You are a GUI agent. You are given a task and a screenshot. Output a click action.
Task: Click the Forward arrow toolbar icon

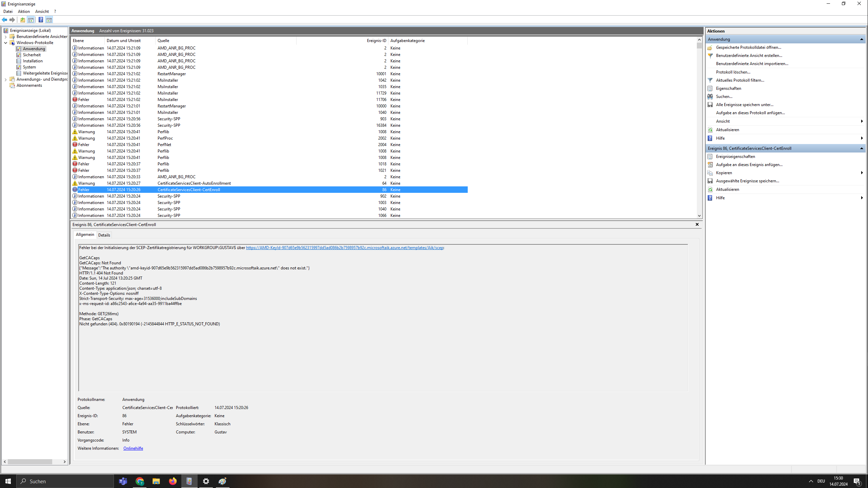[x=12, y=20]
